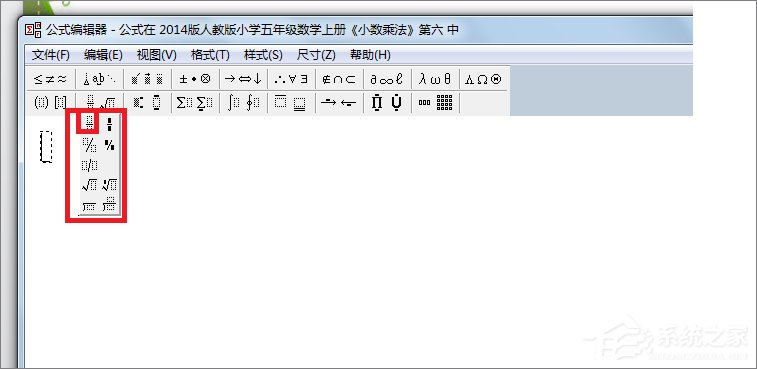
Task: Open the matrix templates palette
Action: [x=435, y=102]
